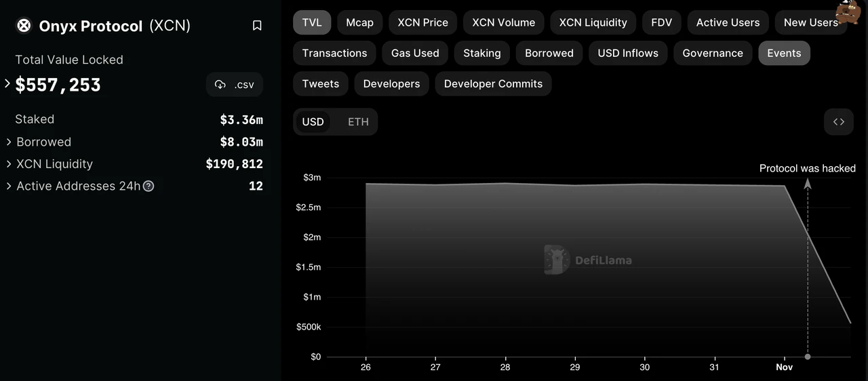Enable the XCN Price metric
This screenshot has height=381, width=868.
tap(422, 22)
